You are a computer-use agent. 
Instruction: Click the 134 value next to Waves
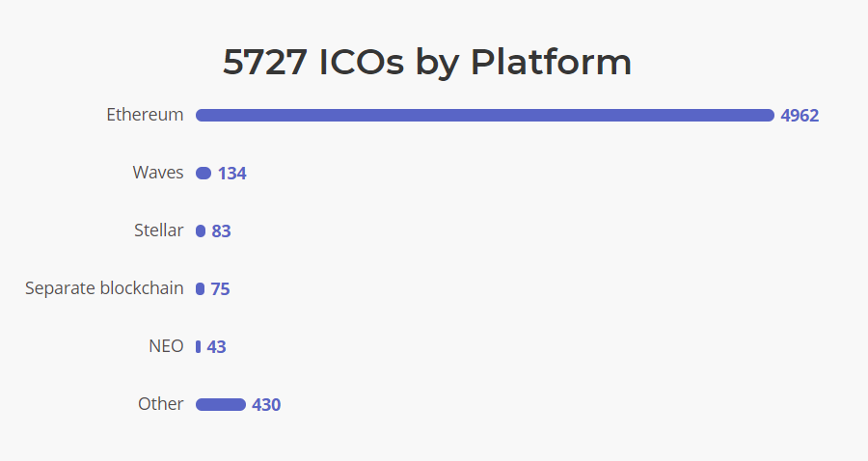pyautogui.click(x=231, y=174)
